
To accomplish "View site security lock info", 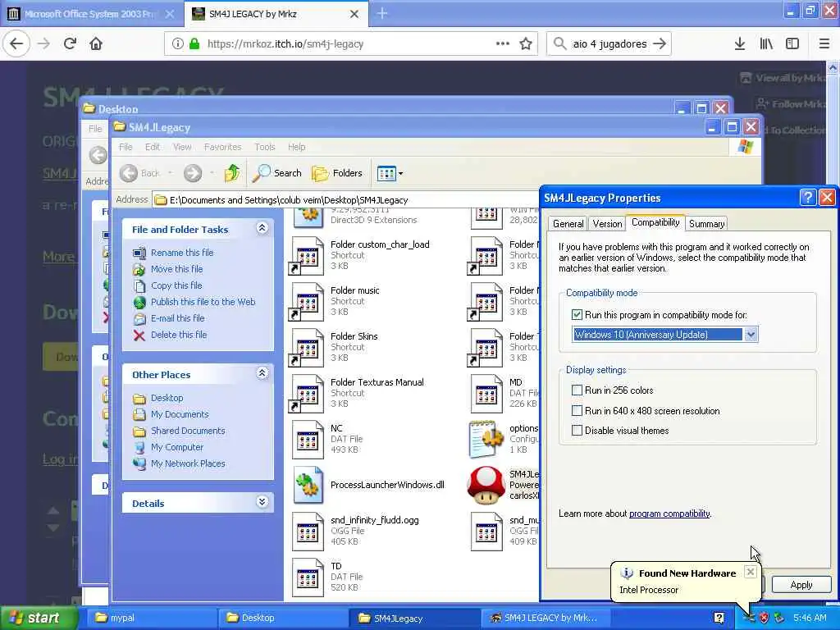I will (x=194, y=44).
